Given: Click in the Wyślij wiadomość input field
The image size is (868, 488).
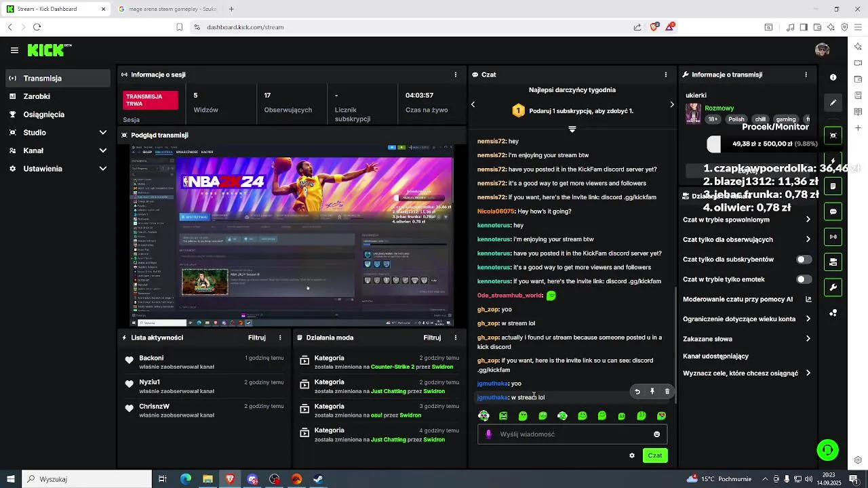Looking at the screenshot, I should [x=572, y=434].
